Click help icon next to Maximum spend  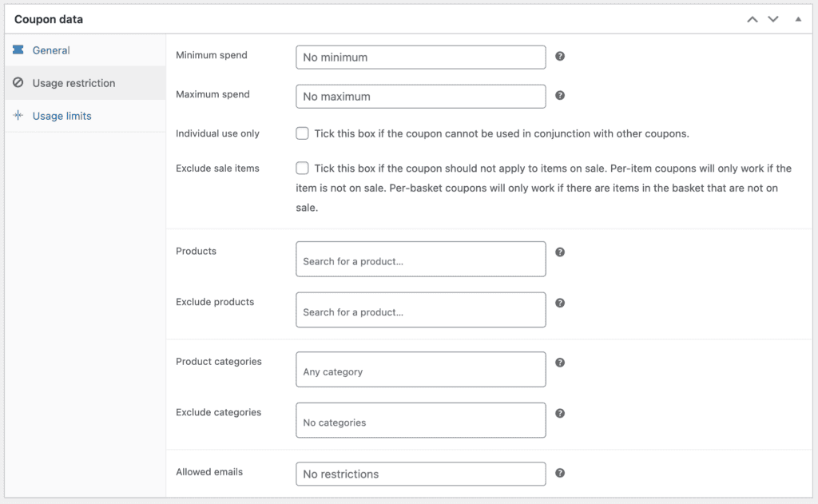[x=560, y=96]
